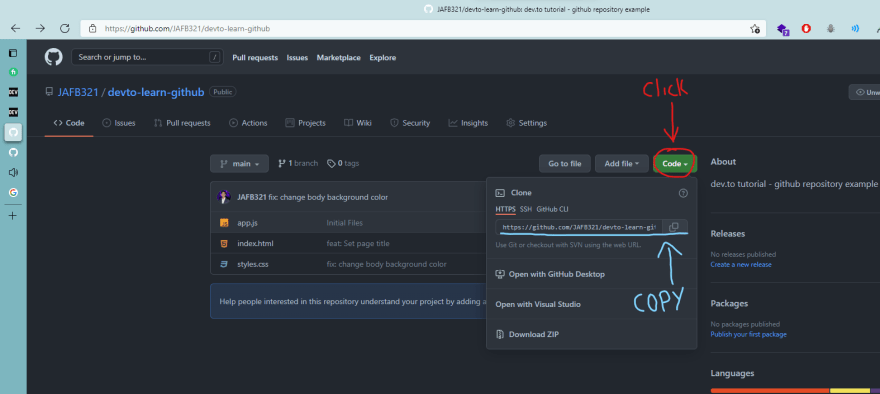Select the highlighted GitHub sidebar tab

13,132
